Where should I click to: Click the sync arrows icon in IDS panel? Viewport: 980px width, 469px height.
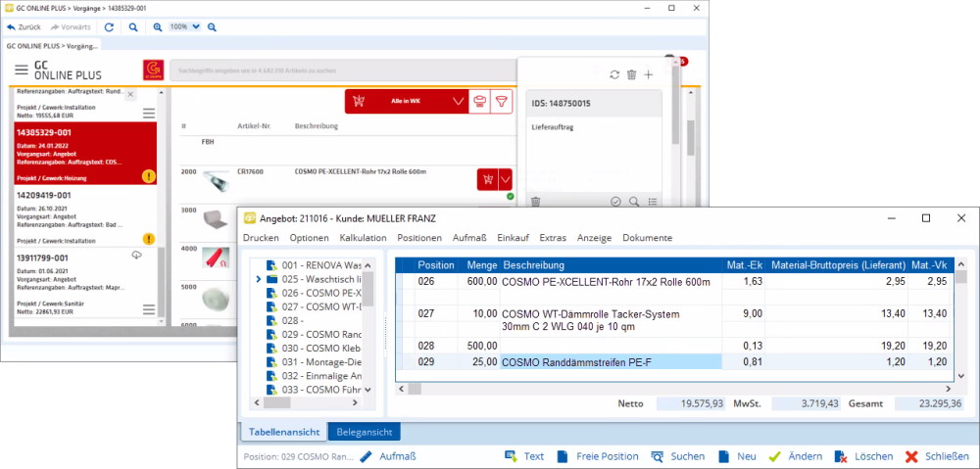pyautogui.click(x=614, y=74)
